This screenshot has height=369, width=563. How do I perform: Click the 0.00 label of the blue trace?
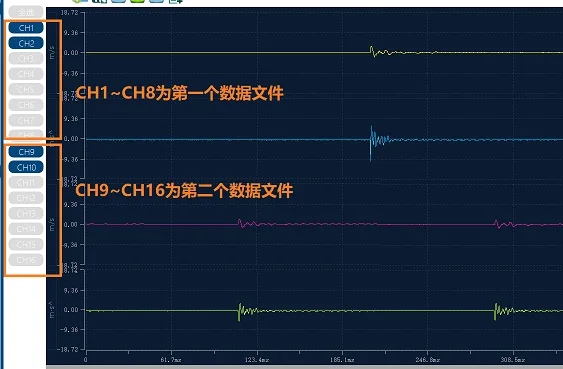coord(71,139)
